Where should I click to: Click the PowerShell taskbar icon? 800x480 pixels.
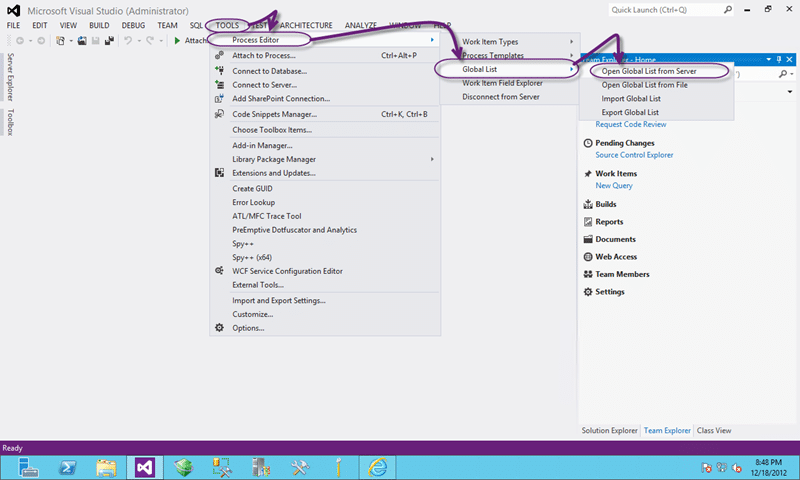pyautogui.click(x=67, y=467)
